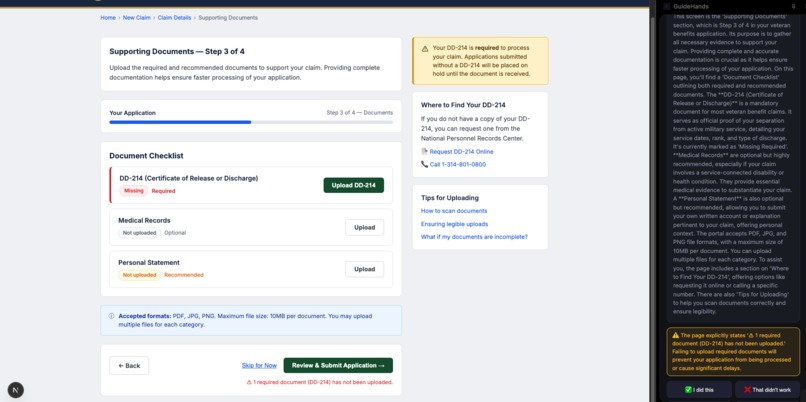Click the Not uploaded badge under Medical Records
Image resolution: width=806 pixels, height=402 pixels.
[139, 233]
